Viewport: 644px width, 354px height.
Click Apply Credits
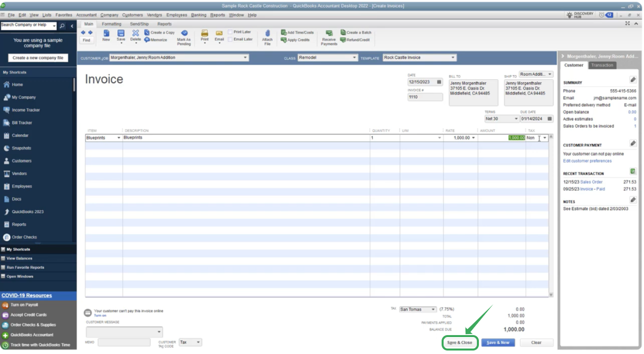tap(295, 40)
